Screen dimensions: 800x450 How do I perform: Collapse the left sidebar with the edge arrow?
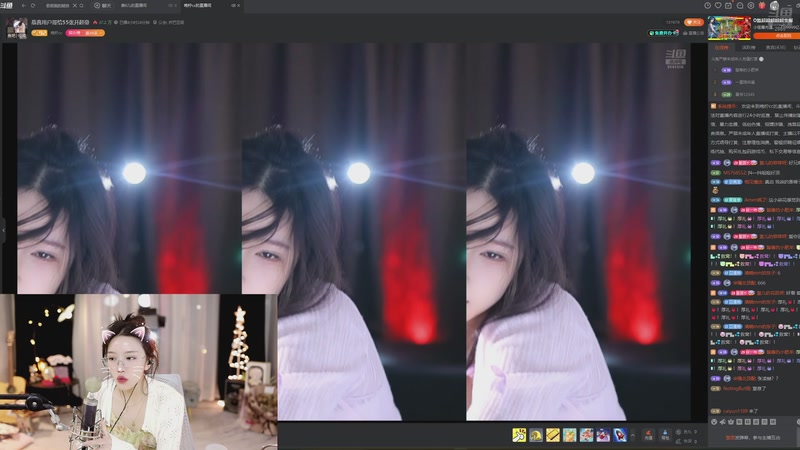coord(3,230)
